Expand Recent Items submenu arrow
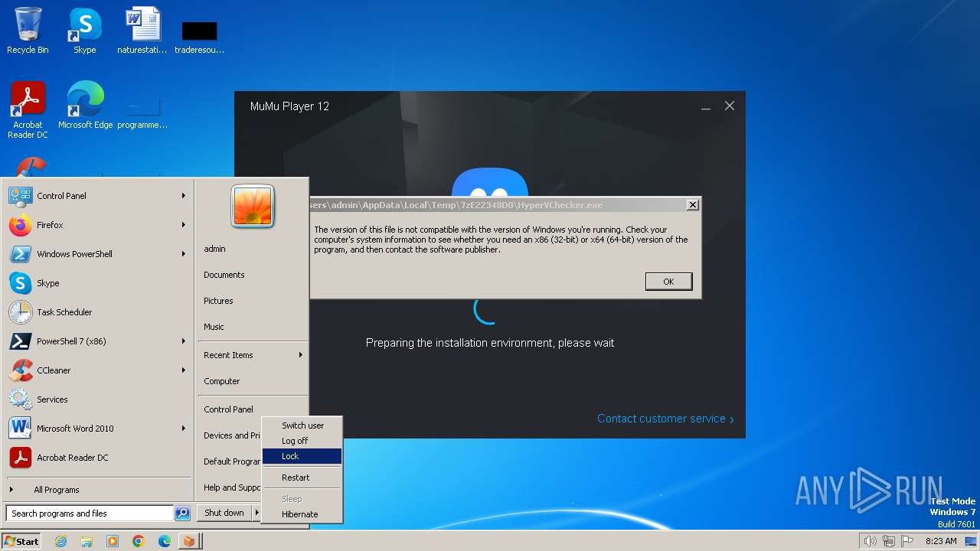 pyautogui.click(x=301, y=355)
